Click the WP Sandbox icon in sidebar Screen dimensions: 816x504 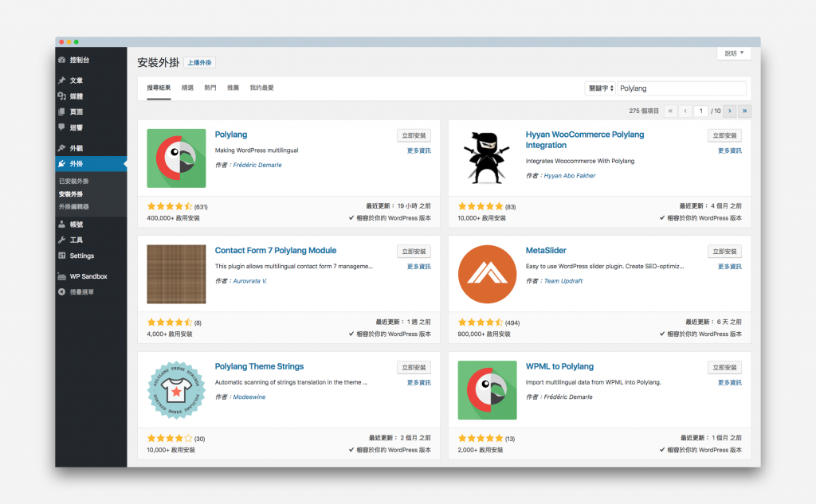pos(62,276)
